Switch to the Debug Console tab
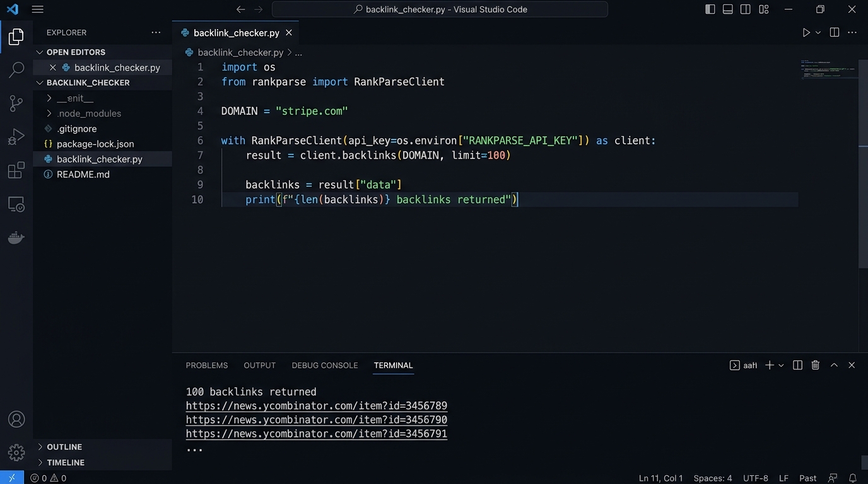 (325, 366)
